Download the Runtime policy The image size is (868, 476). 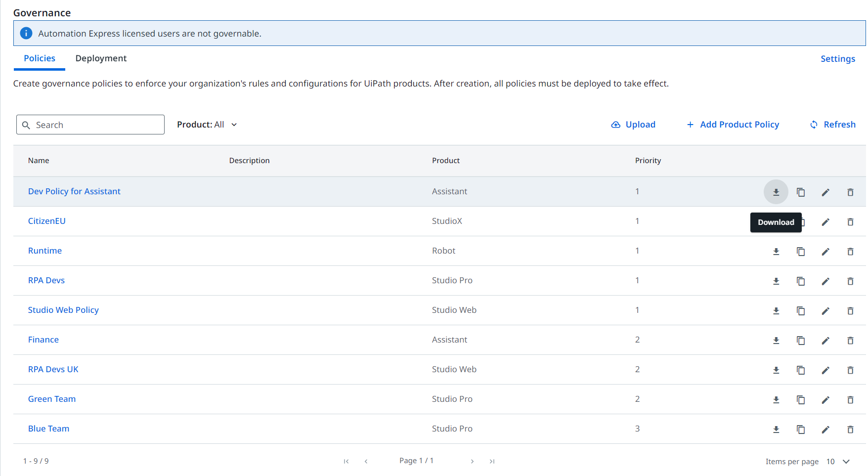pos(776,251)
